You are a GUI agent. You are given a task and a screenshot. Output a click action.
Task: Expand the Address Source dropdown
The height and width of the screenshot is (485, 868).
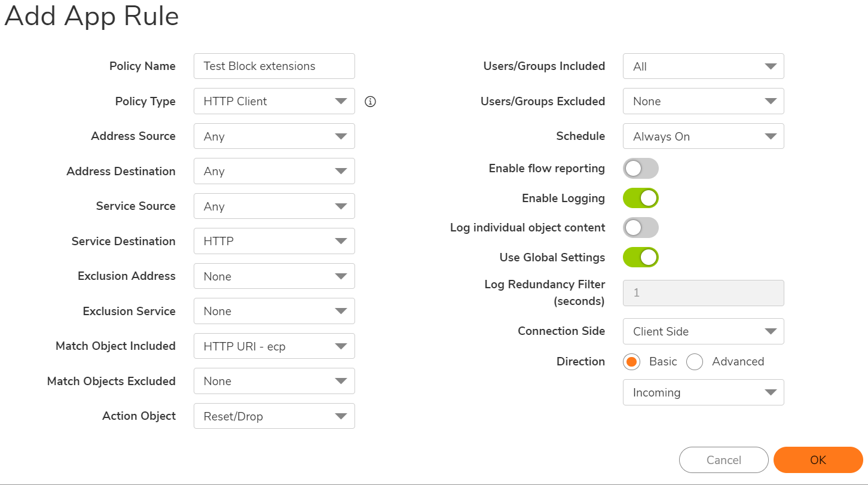274,136
